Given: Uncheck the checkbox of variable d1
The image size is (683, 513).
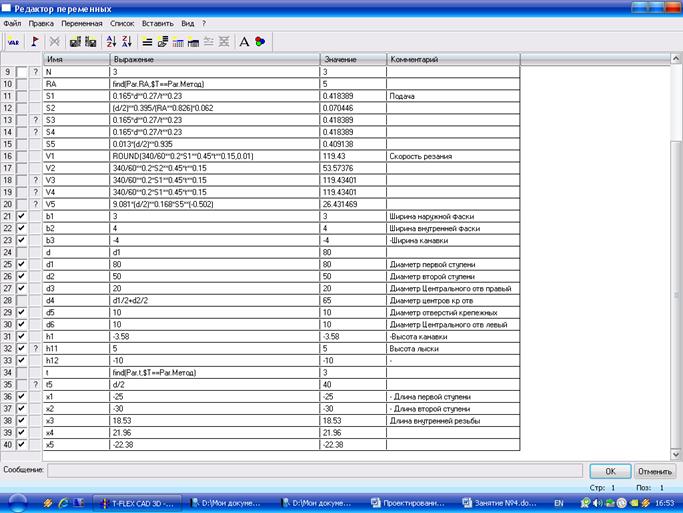Looking at the screenshot, I should (21, 264).
